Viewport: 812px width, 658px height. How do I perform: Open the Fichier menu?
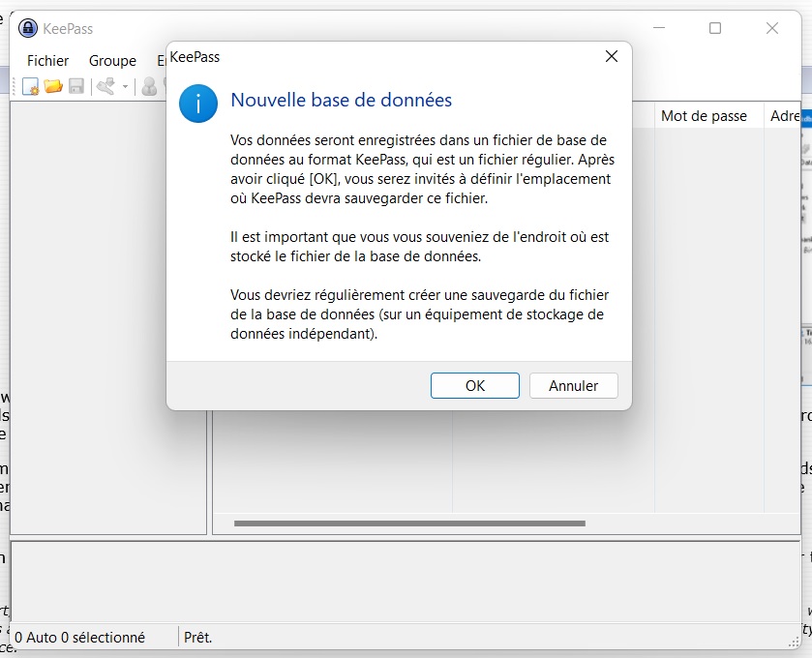[47, 60]
